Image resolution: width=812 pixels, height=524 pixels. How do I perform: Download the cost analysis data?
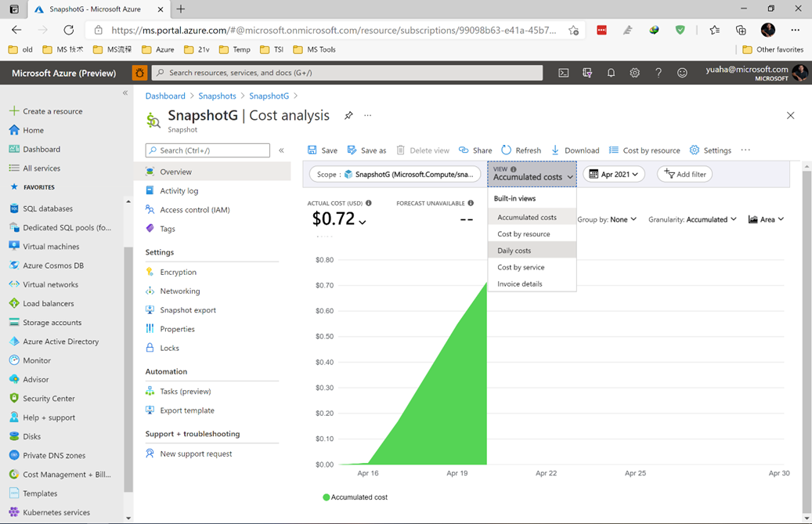click(575, 150)
